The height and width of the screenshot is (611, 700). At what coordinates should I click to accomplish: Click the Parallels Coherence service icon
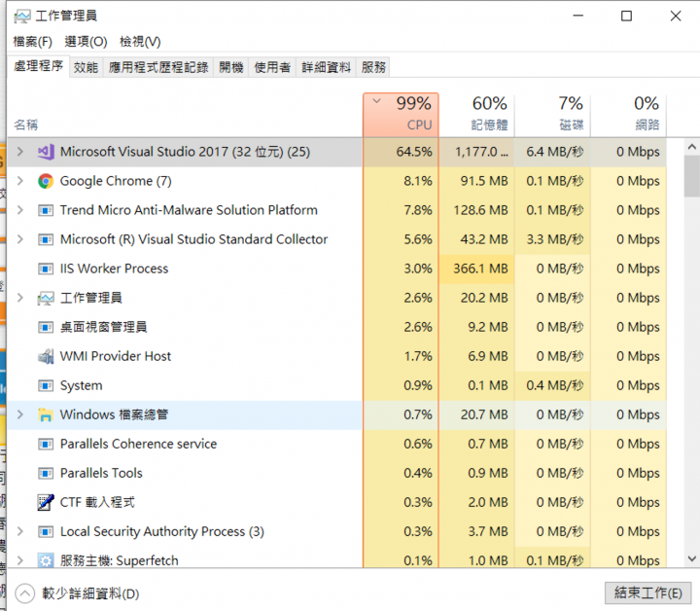[46, 444]
